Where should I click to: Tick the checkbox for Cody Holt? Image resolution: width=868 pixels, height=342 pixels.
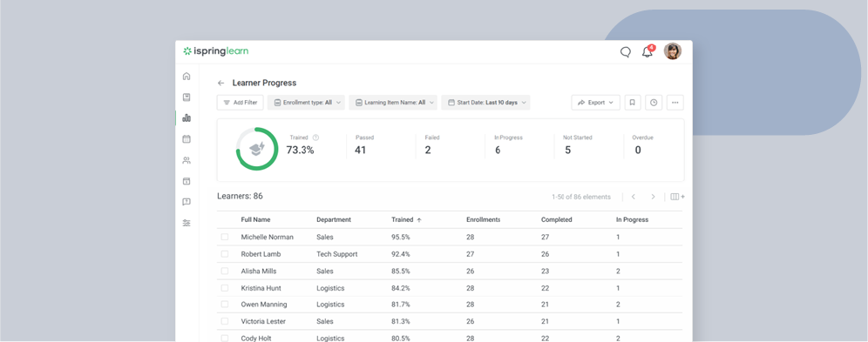pos(225,339)
